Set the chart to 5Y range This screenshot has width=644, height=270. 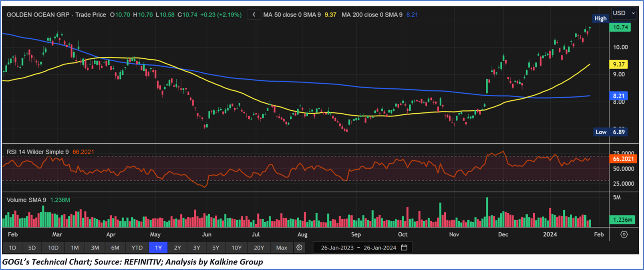click(x=216, y=248)
